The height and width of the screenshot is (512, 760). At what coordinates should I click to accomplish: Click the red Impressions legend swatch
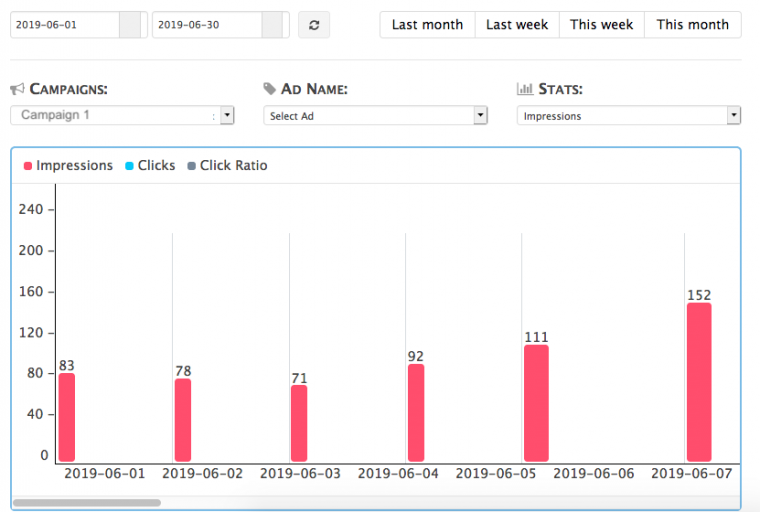(x=28, y=166)
